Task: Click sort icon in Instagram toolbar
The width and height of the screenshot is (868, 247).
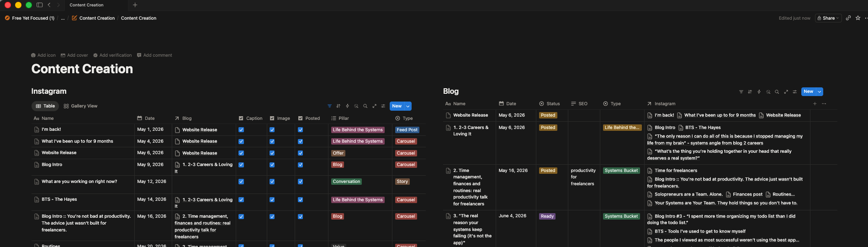Action: [x=339, y=106]
